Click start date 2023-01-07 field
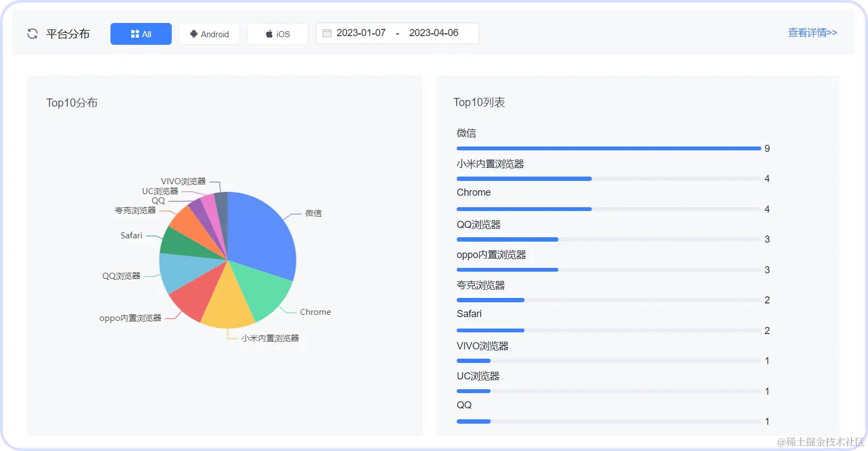Image resolution: width=868 pixels, height=451 pixels. [x=361, y=33]
